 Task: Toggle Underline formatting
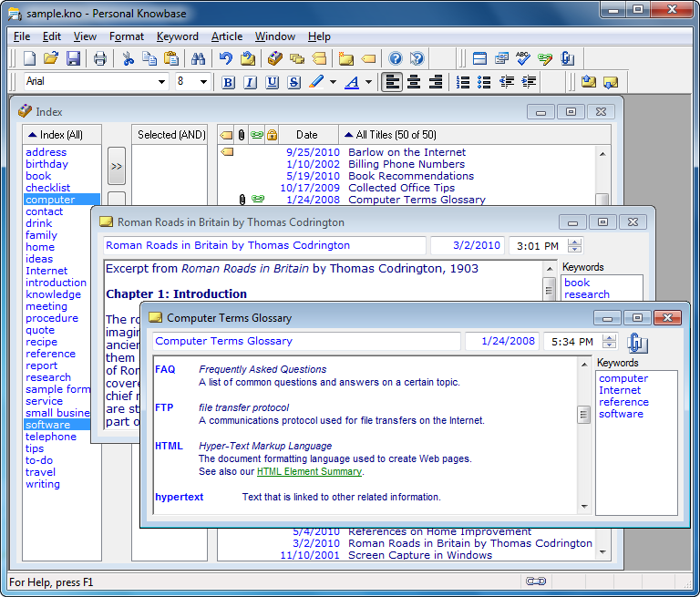pos(272,82)
